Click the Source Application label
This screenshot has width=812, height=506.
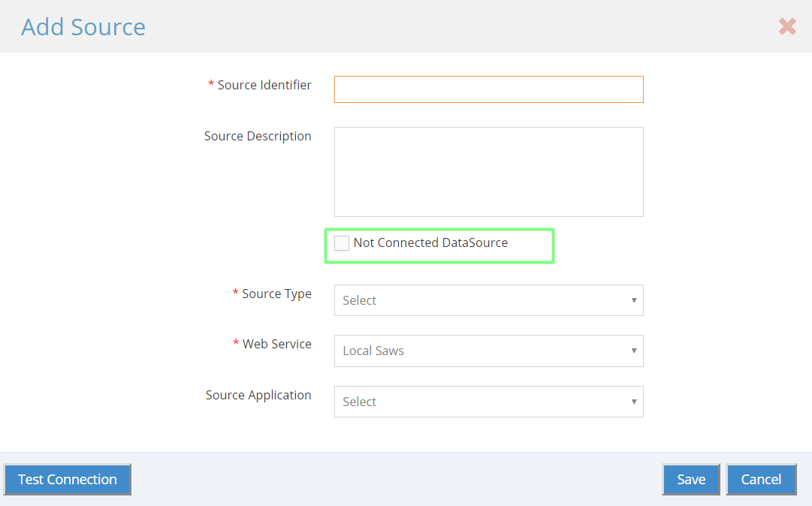(x=258, y=396)
